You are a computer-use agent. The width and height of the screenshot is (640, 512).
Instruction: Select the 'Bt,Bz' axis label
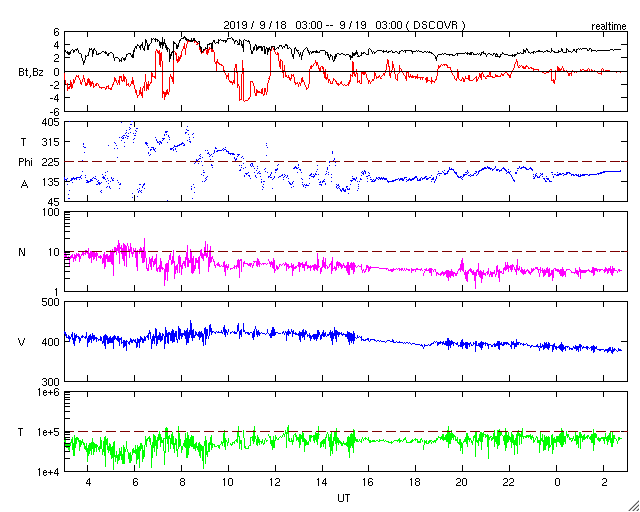pyautogui.click(x=31, y=74)
